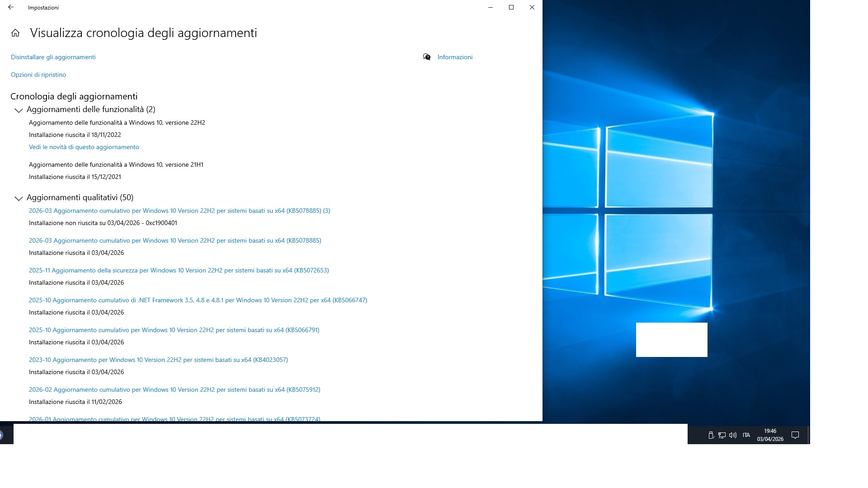Collapse Aggiornamenti delle funzionalità (2) section
868x488 pixels.
click(x=19, y=110)
